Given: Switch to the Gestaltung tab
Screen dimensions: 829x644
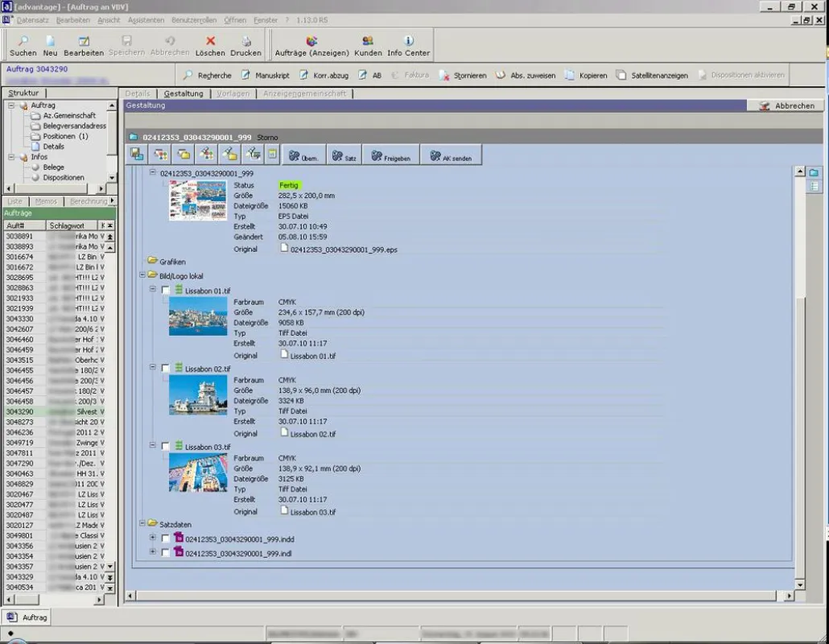Looking at the screenshot, I should (x=184, y=93).
